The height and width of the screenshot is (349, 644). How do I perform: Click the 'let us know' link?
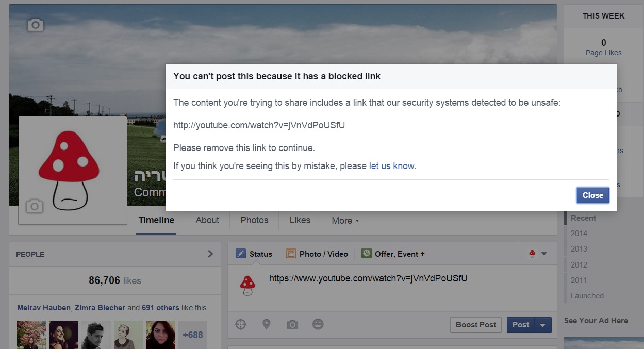(391, 166)
